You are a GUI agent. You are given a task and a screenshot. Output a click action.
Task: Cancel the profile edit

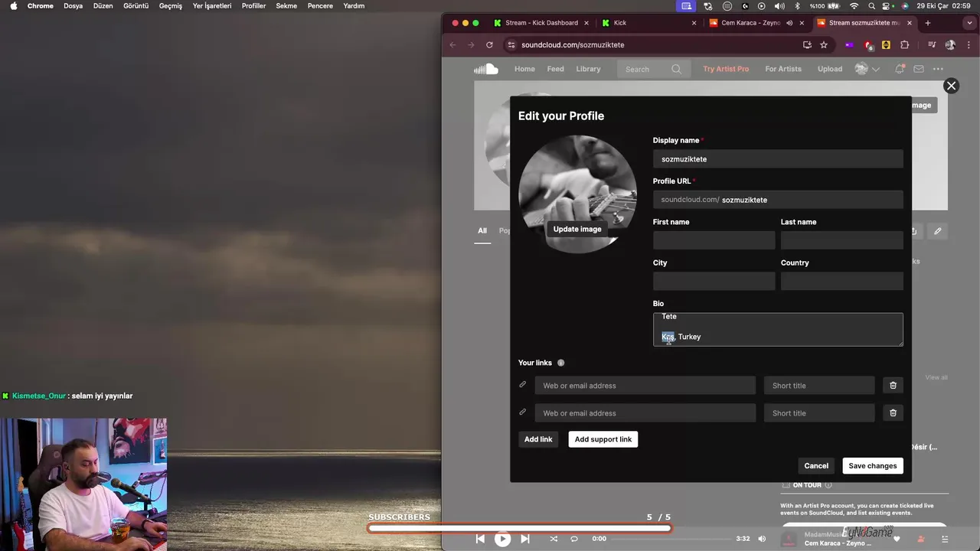click(x=816, y=465)
